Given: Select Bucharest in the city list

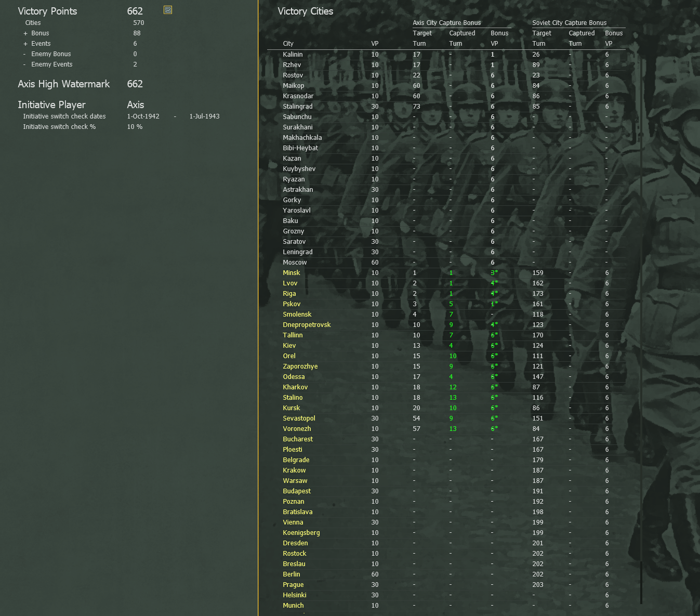Looking at the screenshot, I should tap(298, 439).
